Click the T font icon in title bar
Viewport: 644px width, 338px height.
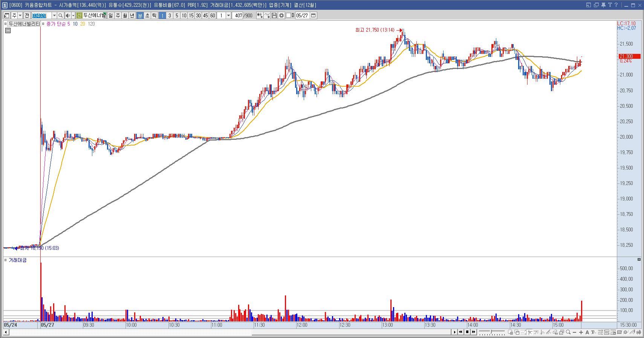pyautogui.click(x=610, y=5)
